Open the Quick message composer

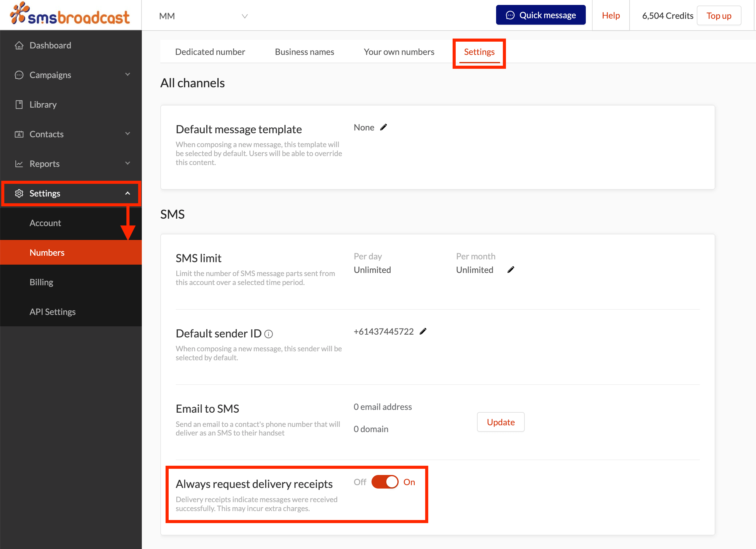coord(540,15)
